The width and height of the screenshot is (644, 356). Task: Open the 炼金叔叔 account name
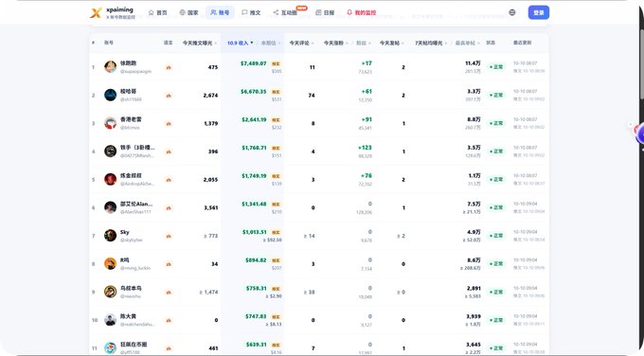point(131,176)
